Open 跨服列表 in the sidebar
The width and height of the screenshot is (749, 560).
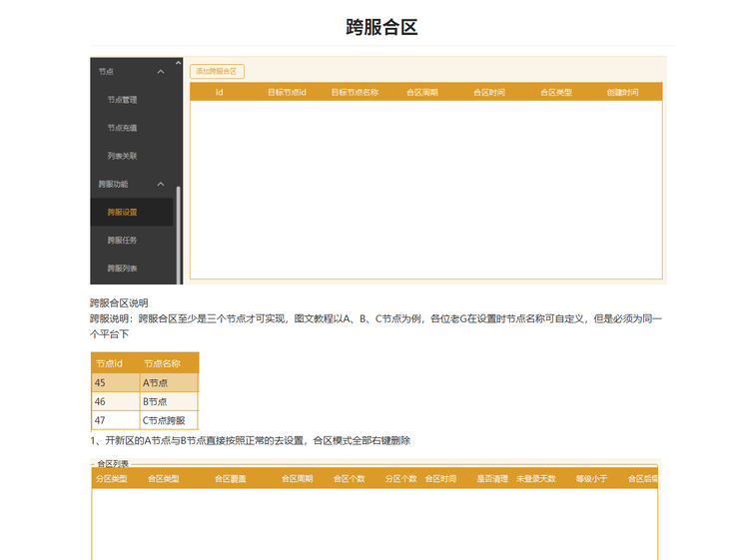[122, 269]
